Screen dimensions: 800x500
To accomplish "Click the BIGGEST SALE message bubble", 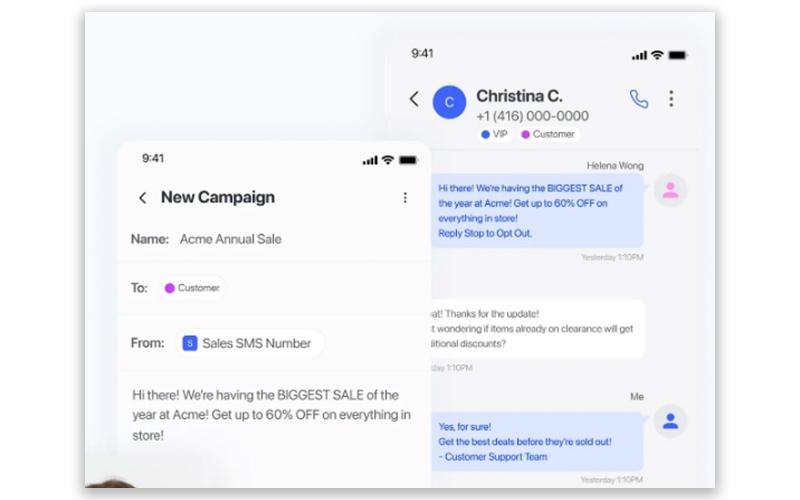I will pos(537,211).
